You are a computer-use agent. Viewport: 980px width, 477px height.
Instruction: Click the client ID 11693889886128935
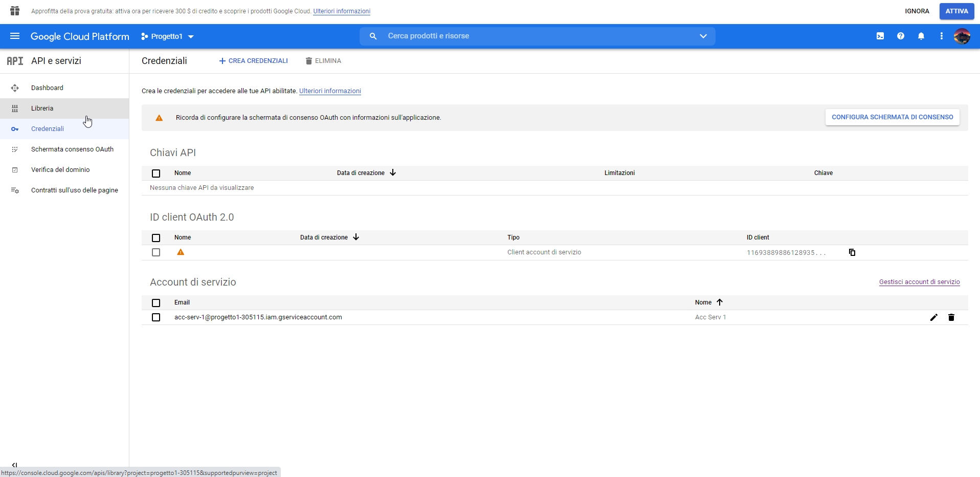(x=786, y=253)
